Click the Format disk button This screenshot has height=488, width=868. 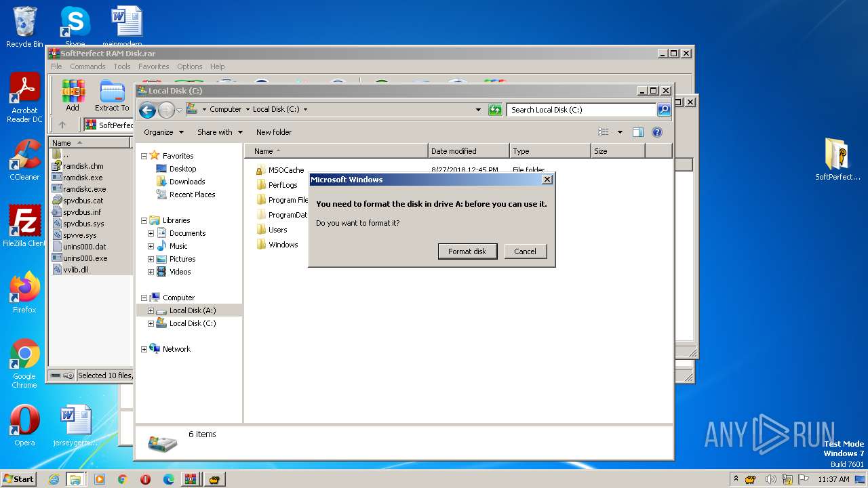(467, 251)
